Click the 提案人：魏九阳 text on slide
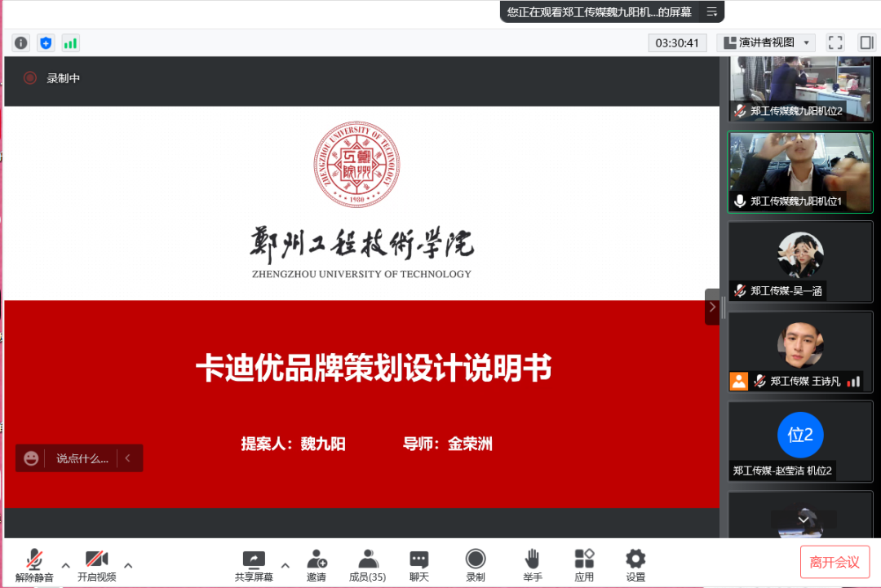 coord(294,444)
